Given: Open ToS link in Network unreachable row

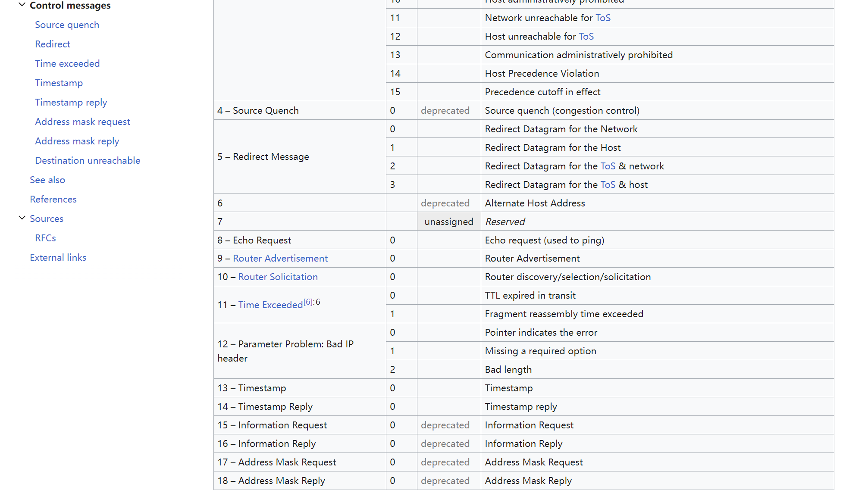Looking at the screenshot, I should [603, 18].
